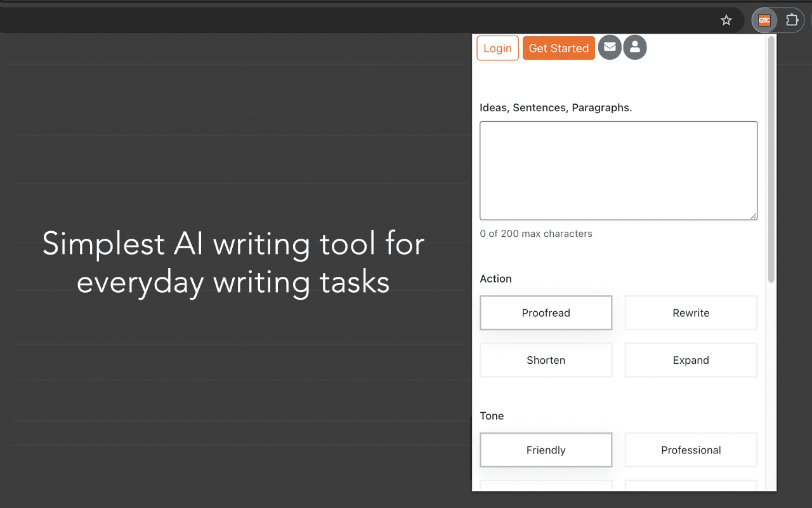This screenshot has height=508, width=812.
Task: Bookmark this page with the star icon
Action: pos(726,20)
